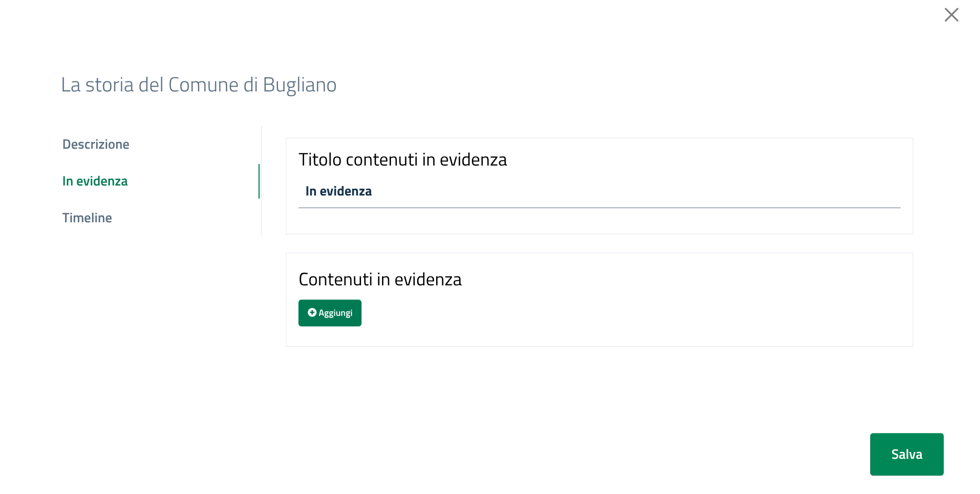
Task: Click the page title 'La storia del Comune di Bugliano'
Action: [x=199, y=85]
